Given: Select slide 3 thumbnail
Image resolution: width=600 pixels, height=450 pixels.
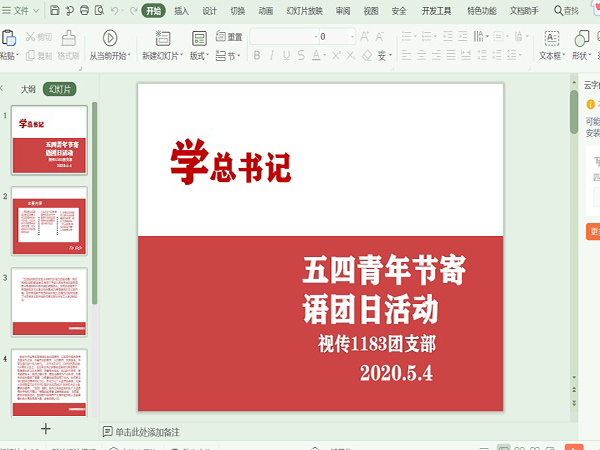Looking at the screenshot, I should 49,302.
